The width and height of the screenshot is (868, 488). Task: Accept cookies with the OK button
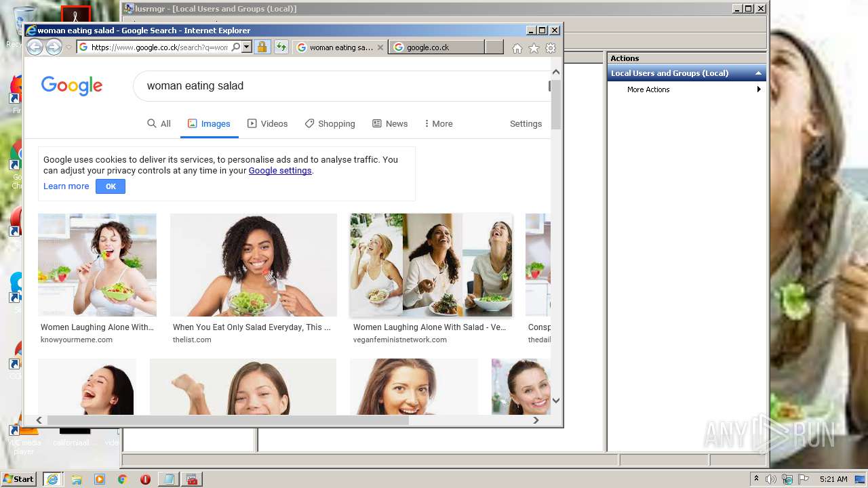(x=111, y=186)
